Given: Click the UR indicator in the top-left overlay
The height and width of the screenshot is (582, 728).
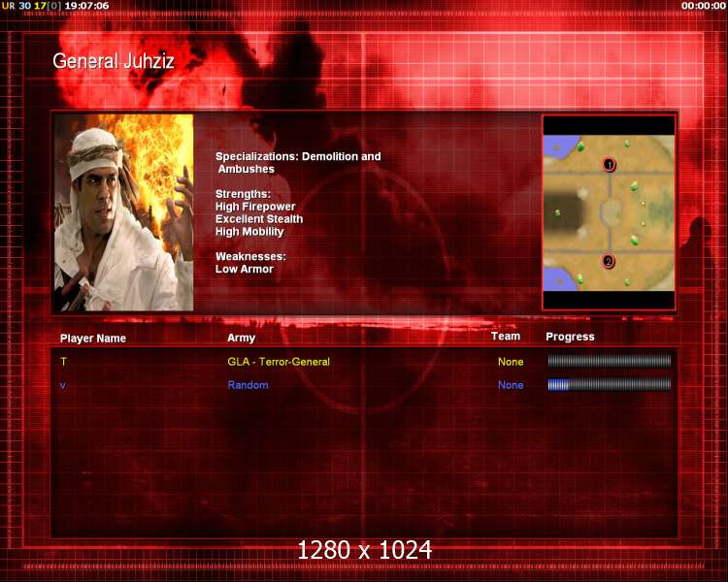Looking at the screenshot, I should point(9,6).
